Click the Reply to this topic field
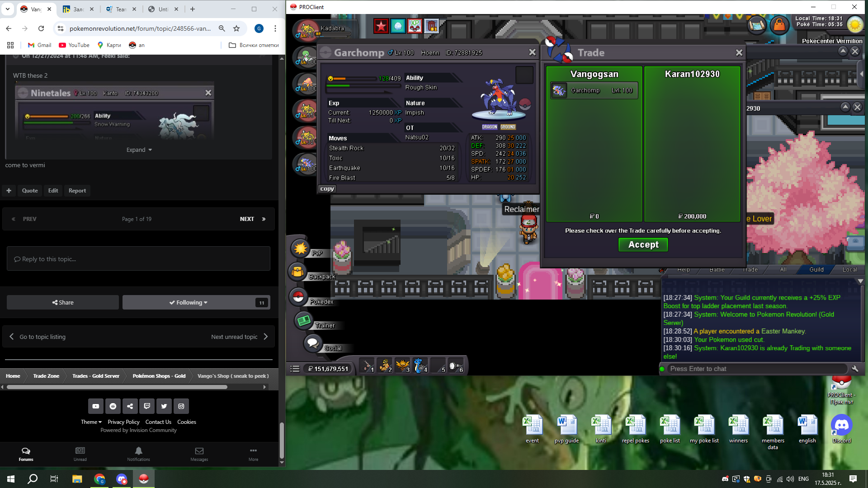This screenshot has width=868, height=488. click(138, 259)
